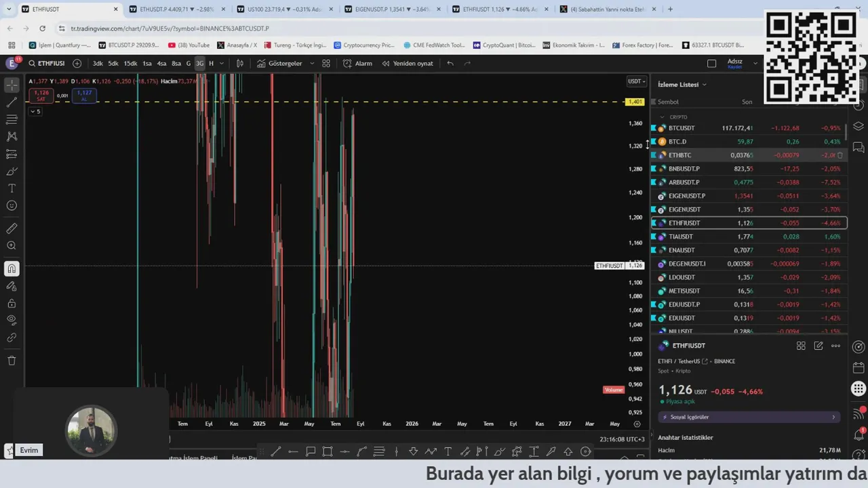Screen dimensions: 868x488
Task: Open the three-dots menu in details panel
Action: coord(835,346)
